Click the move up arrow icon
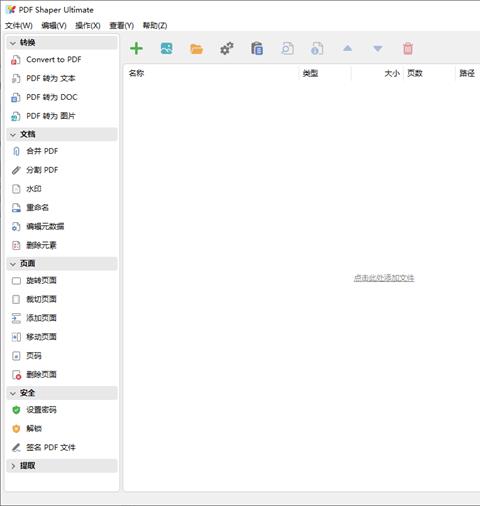 click(347, 48)
